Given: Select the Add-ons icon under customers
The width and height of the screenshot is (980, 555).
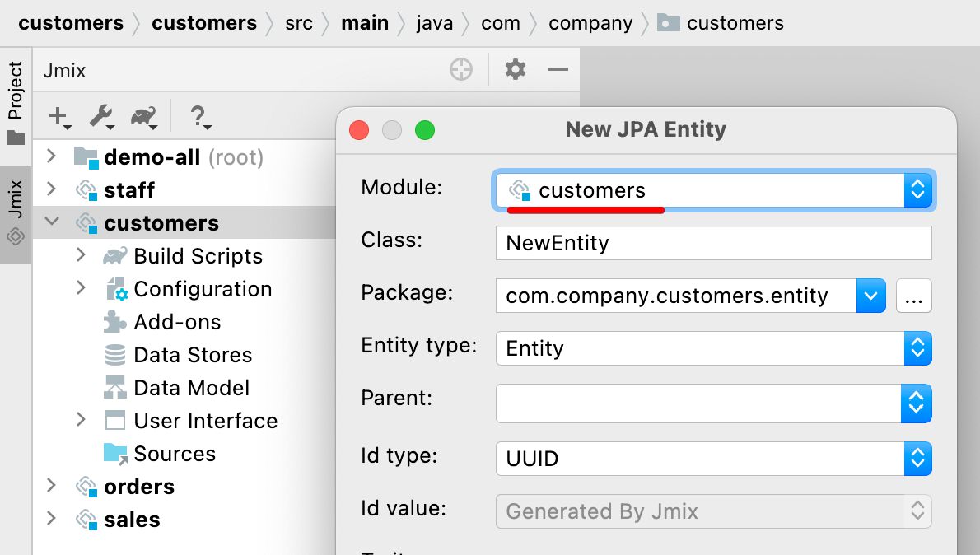Looking at the screenshot, I should tap(114, 322).
